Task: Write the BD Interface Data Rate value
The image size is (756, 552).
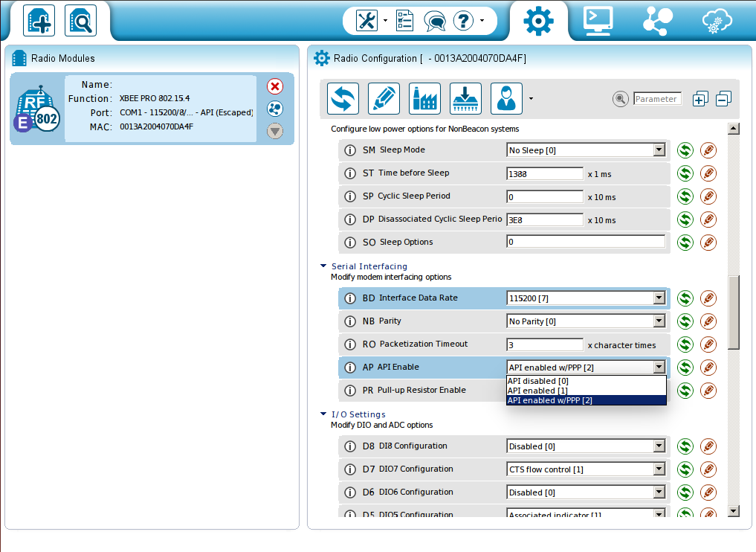Action: point(708,298)
